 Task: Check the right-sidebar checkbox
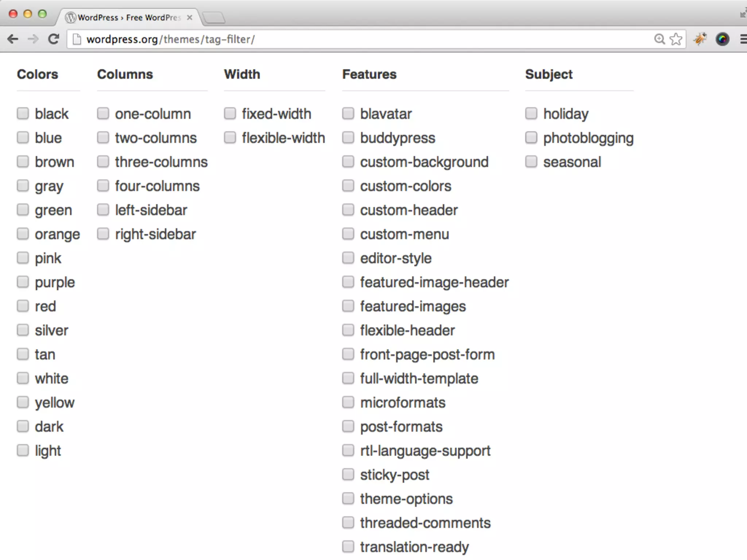pos(103,234)
